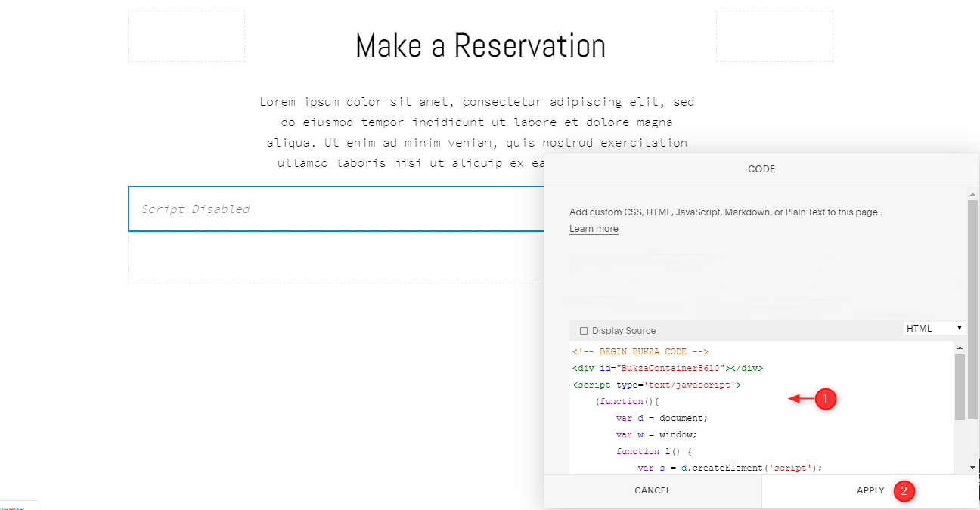Screen dimensions: 980x510
Task: Enable the Display Source checkbox
Action: (x=583, y=331)
